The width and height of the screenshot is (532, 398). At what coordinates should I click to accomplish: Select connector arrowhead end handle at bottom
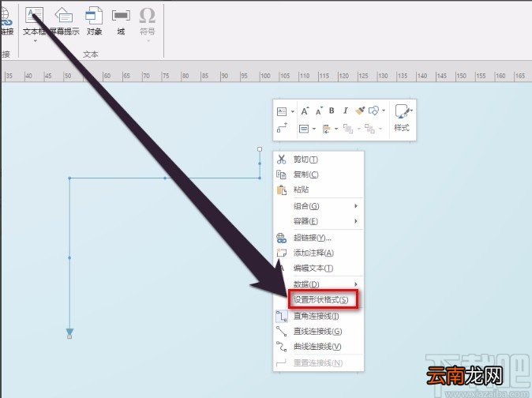tap(69, 336)
